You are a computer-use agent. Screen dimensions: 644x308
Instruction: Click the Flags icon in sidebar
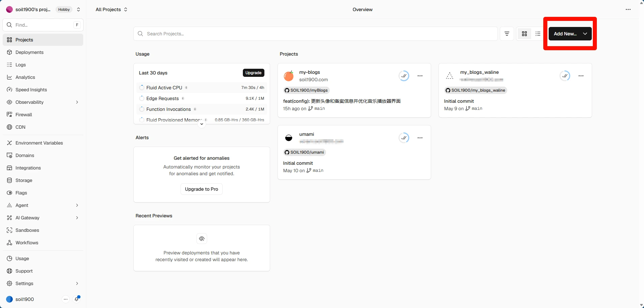click(9, 193)
